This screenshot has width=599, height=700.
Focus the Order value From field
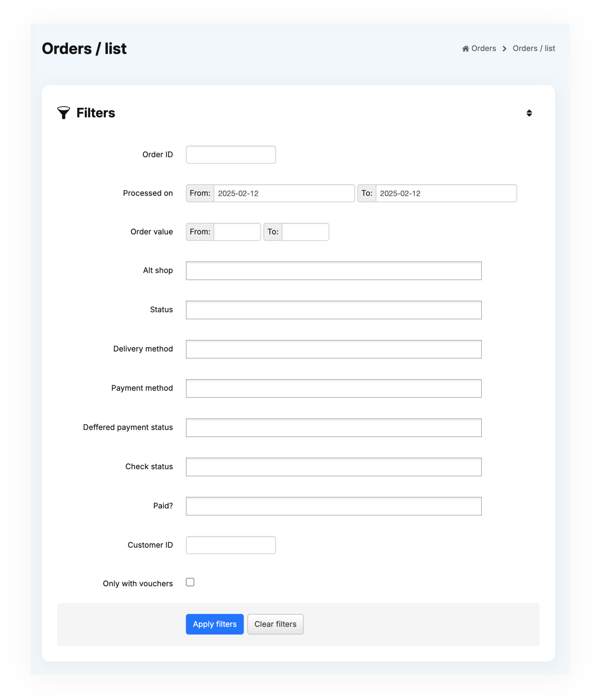click(x=237, y=232)
